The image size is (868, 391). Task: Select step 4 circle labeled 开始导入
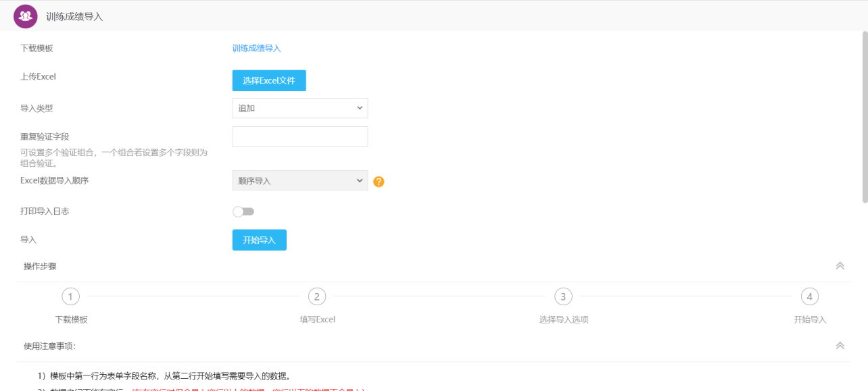[809, 296]
